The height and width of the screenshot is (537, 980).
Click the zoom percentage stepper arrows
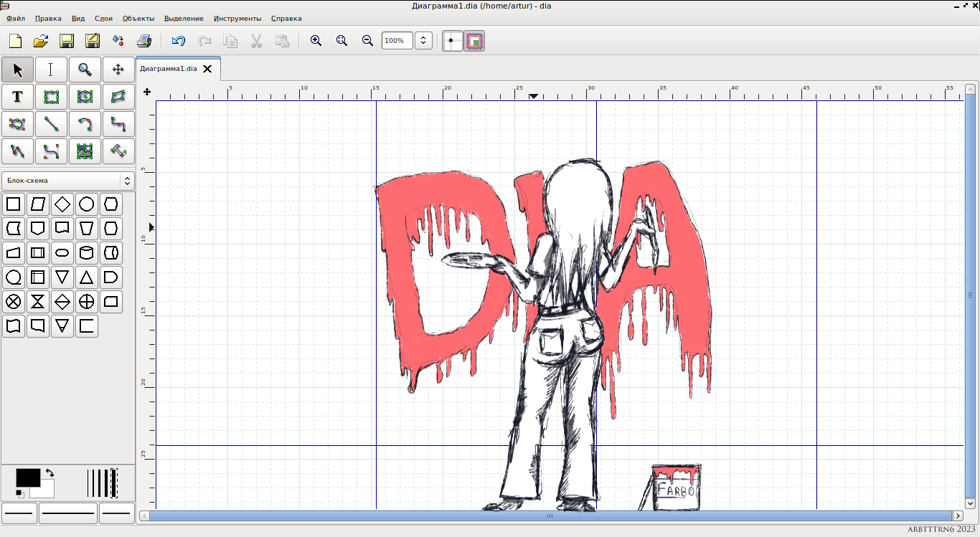(x=423, y=41)
